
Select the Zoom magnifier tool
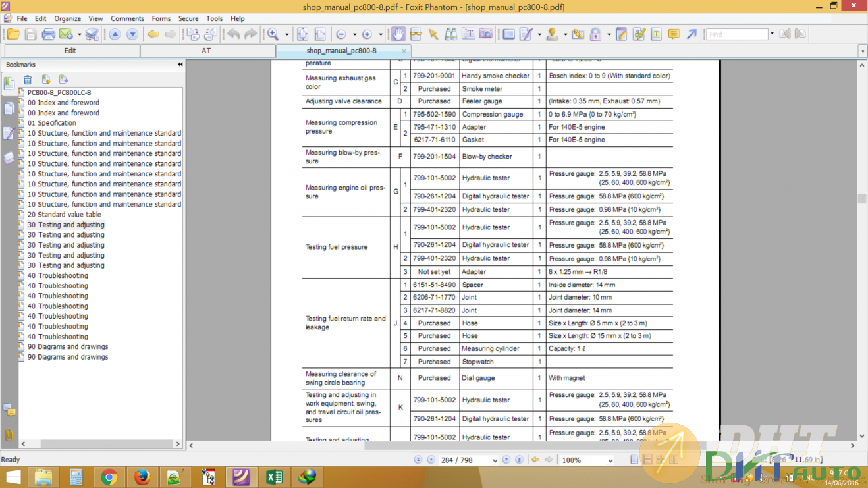(273, 34)
